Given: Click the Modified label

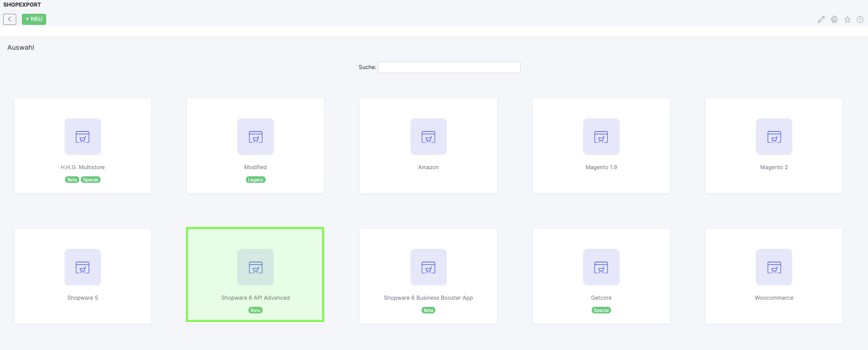Looking at the screenshot, I should click(x=255, y=167).
